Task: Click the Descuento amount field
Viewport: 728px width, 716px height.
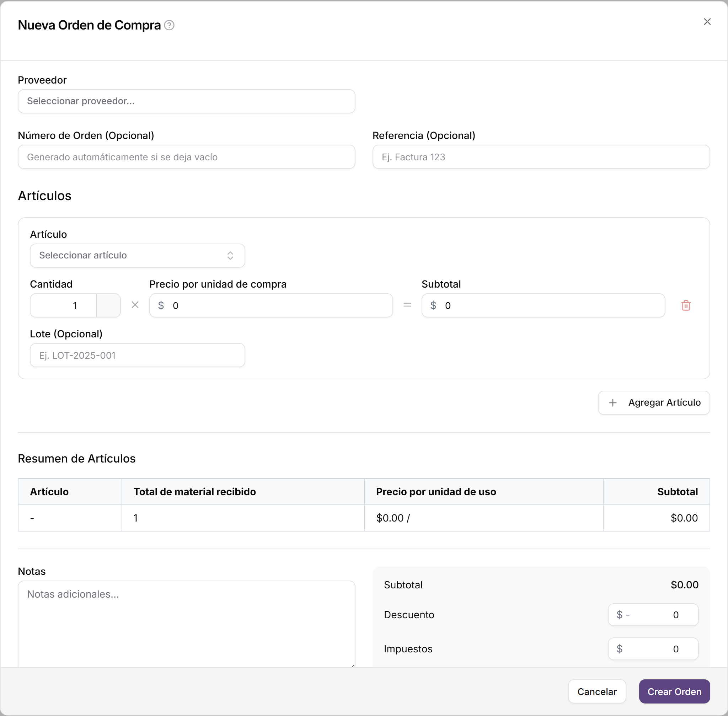Action: (653, 615)
